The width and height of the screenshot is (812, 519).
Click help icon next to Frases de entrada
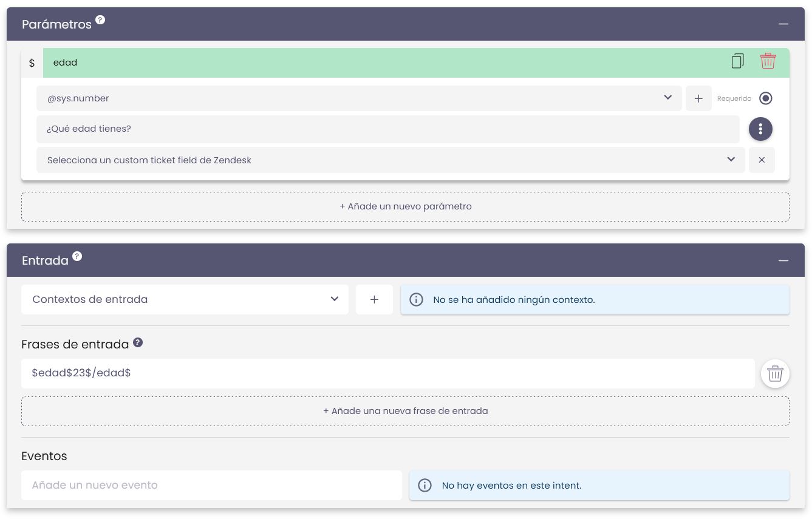click(138, 343)
